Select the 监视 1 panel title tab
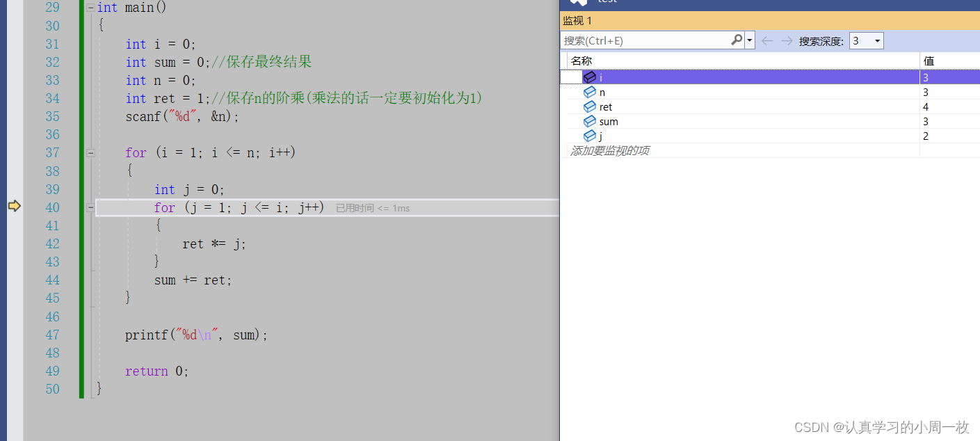Image resolution: width=980 pixels, height=441 pixels. [x=577, y=21]
